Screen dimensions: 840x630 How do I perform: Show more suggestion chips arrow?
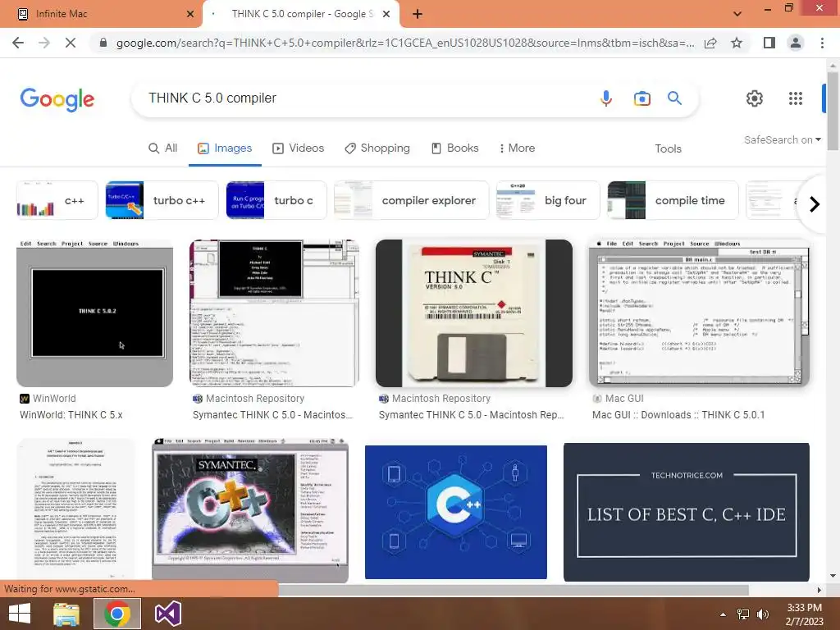click(x=815, y=204)
